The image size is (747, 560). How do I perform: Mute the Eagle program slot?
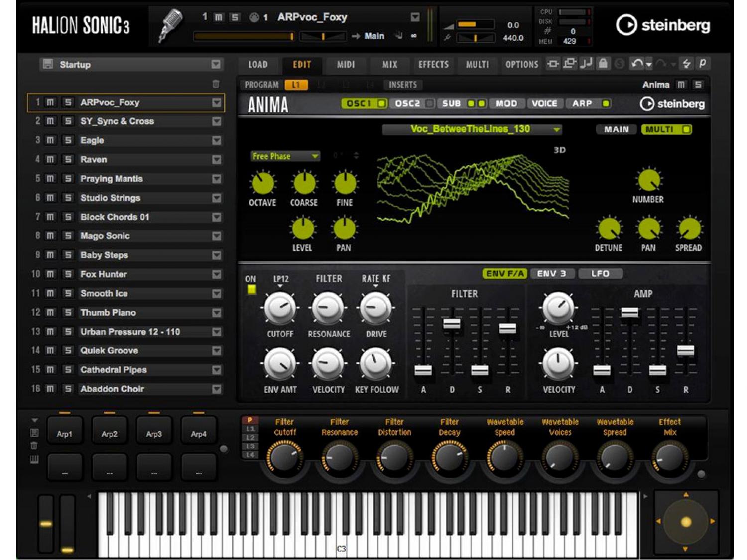[x=50, y=140]
